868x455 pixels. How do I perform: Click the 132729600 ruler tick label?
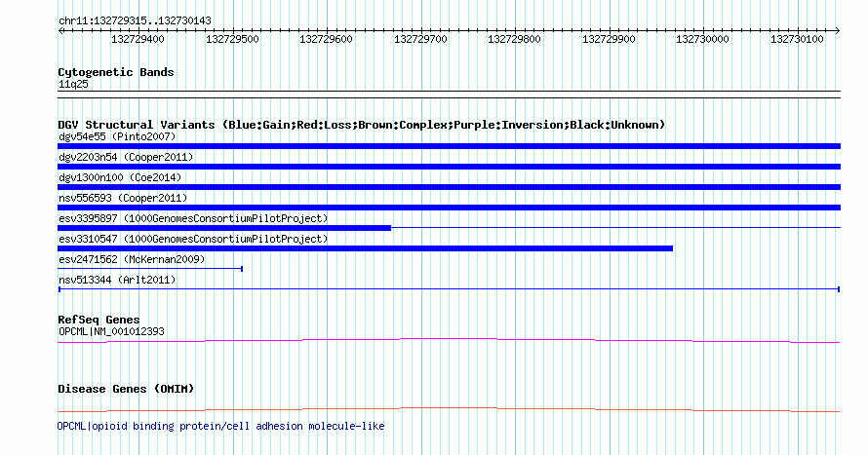[x=326, y=39]
